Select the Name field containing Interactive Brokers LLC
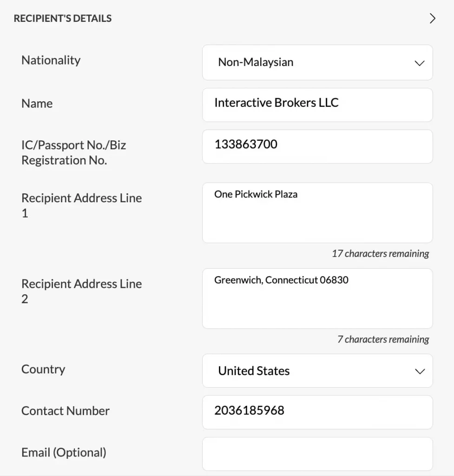 (x=317, y=105)
